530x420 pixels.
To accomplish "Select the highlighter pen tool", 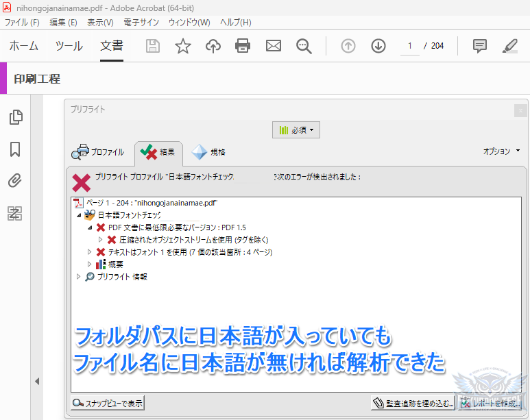I will 510,46.
